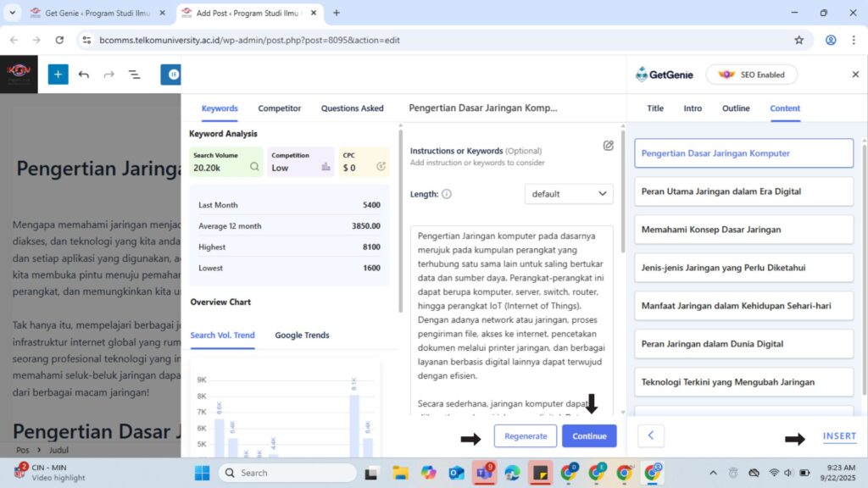Open Outlook from the taskbar
Screen dimensions: 868x488
[x=457, y=473]
